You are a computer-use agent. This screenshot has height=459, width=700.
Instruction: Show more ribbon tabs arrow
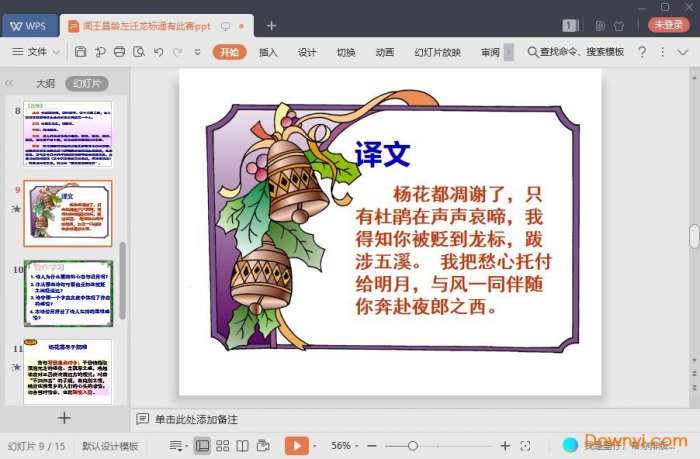tap(508, 52)
